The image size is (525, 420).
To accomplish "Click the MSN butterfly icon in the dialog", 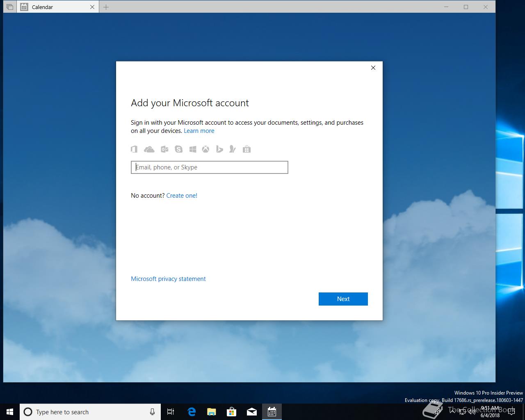I will (x=233, y=149).
